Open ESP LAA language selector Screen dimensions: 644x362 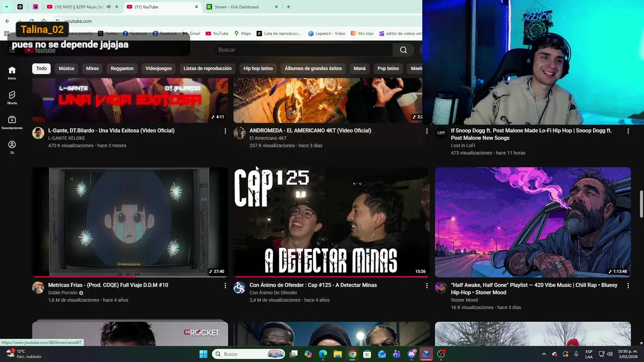click(x=589, y=354)
